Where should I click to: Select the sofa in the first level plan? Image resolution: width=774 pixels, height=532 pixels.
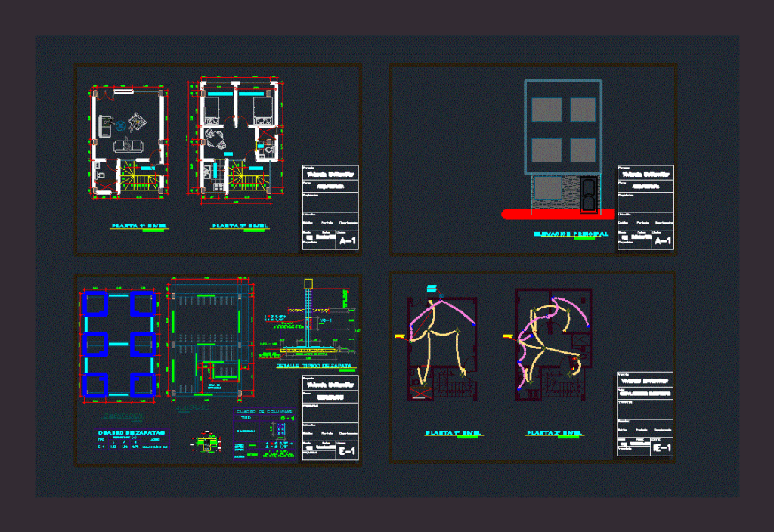coord(128,146)
